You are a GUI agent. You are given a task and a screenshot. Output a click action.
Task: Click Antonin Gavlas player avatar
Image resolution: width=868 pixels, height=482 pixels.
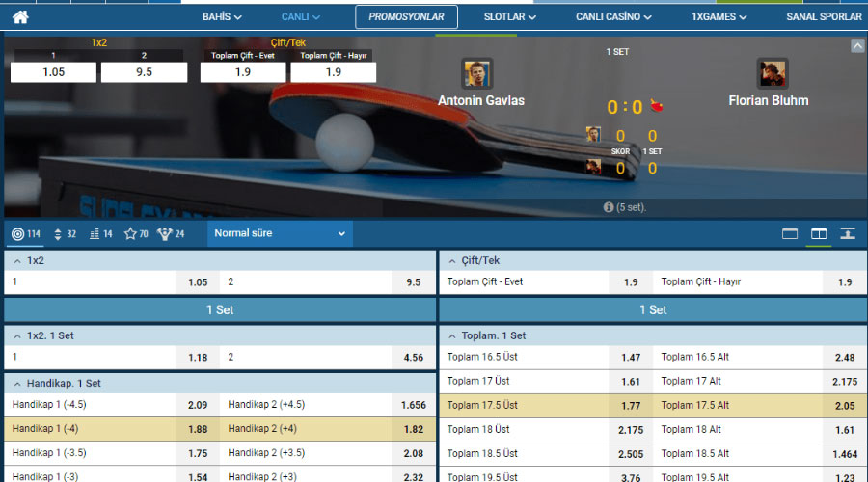[x=477, y=74]
